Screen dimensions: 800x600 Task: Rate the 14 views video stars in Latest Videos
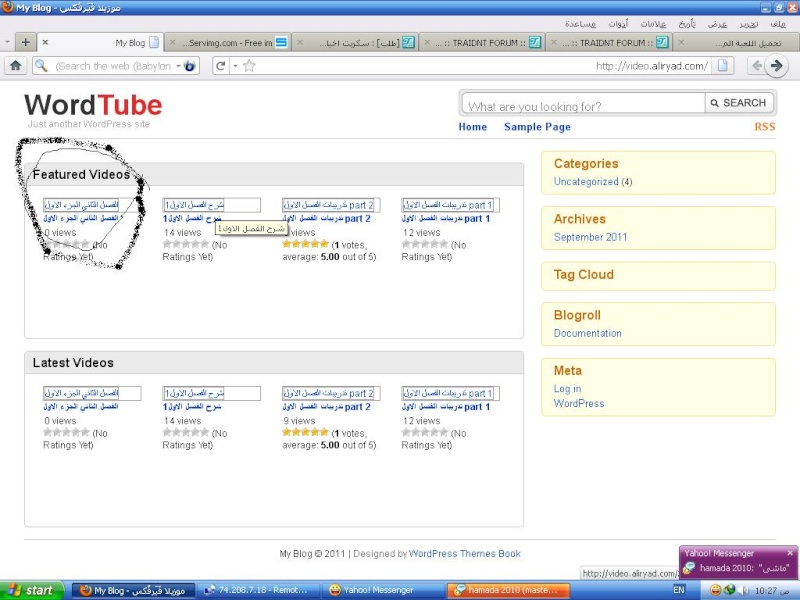[x=186, y=433]
